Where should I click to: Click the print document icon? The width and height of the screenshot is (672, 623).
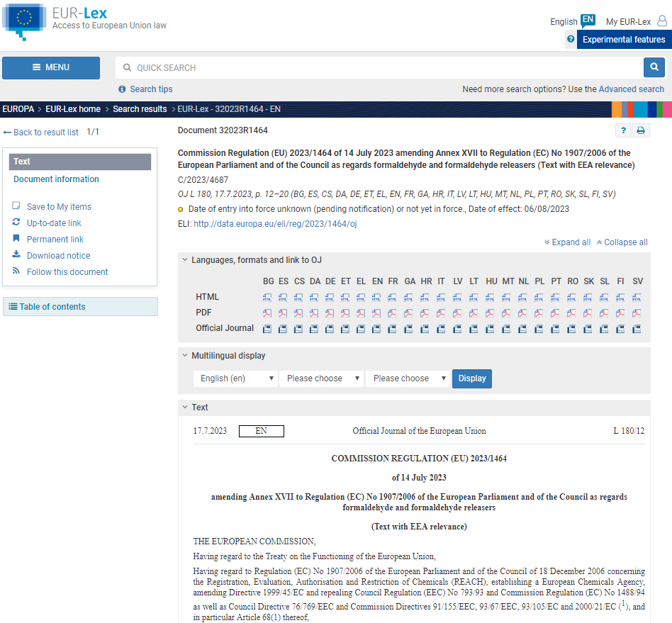click(x=641, y=130)
